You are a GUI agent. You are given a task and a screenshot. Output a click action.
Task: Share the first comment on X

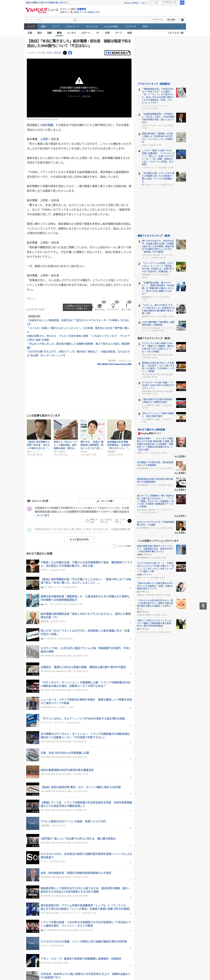point(129,521)
